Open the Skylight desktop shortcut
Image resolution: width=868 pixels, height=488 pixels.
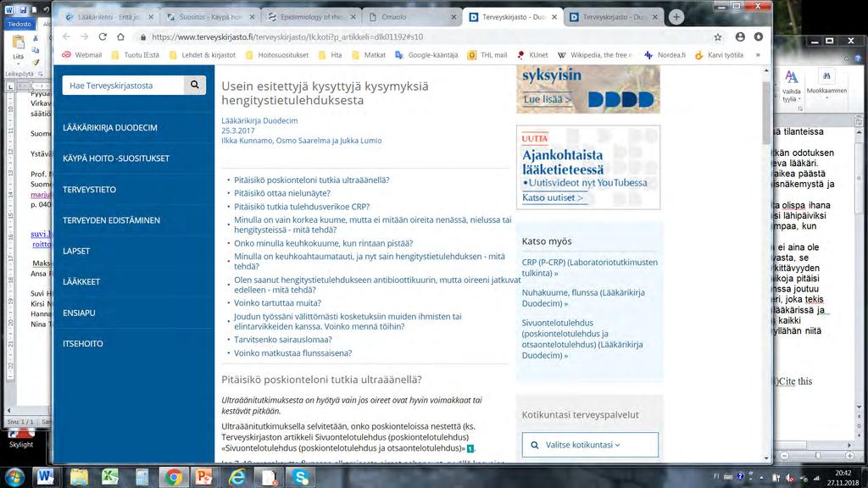[x=21, y=439]
